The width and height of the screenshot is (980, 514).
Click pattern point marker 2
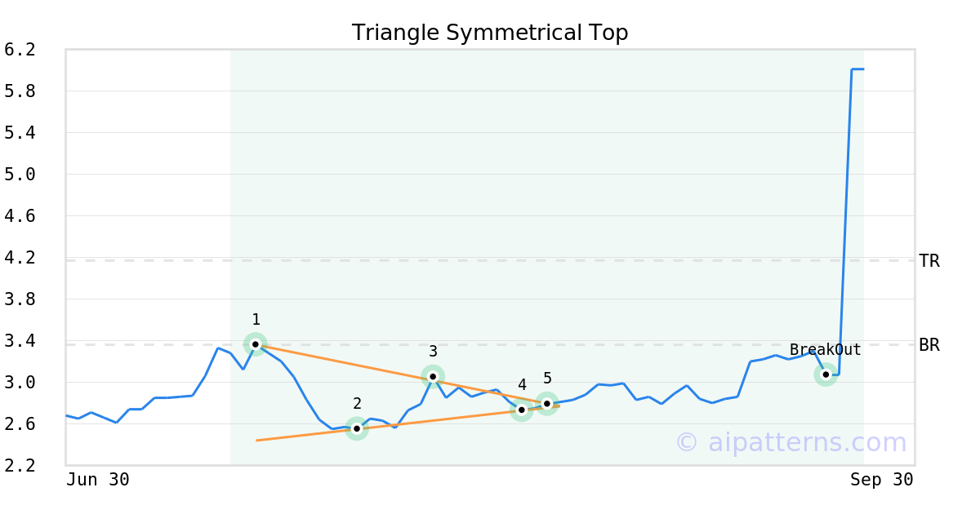(357, 428)
